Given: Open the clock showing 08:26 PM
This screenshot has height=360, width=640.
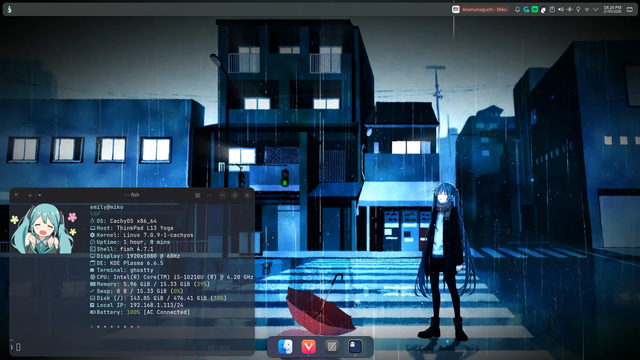Looking at the screenshot, I should tap(612, 9).
